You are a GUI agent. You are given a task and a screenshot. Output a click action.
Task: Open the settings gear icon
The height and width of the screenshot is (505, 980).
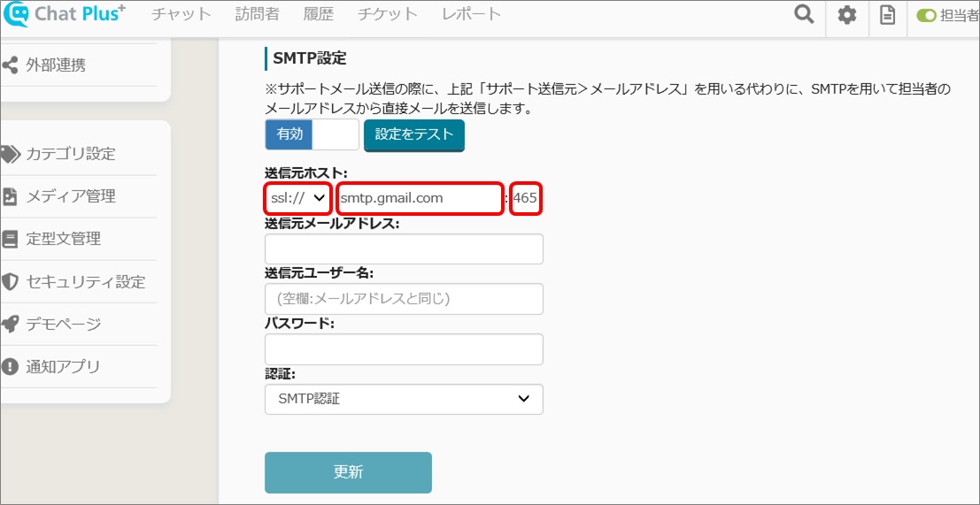(847, 15)
